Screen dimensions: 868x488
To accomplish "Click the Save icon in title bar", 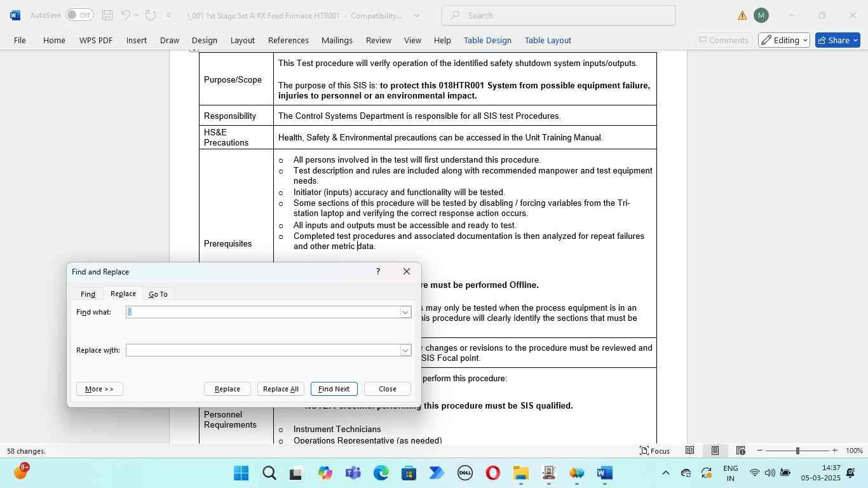I will click(107, 15).
